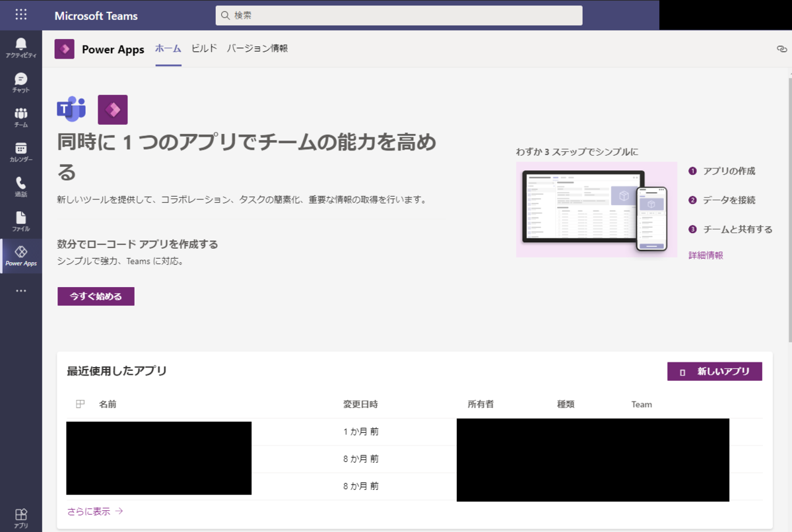Open the 詳細情報 link
Screen dimensions: 792x532
705,254
